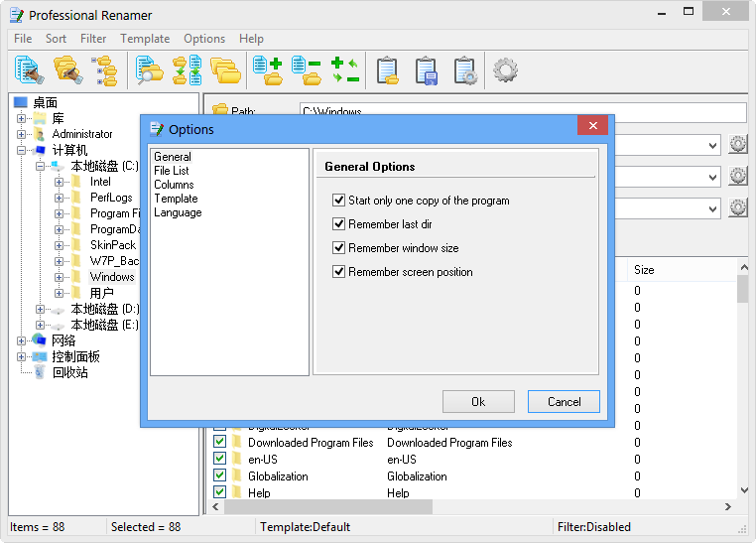756x543 pixels.
Task: Open the first combo box dropdown arrow
Action: point(712,146)
